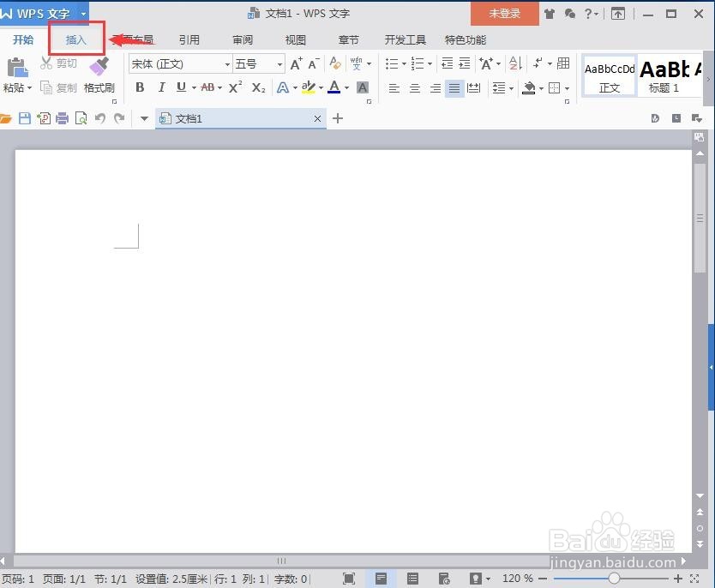Screen dimensions: 715x588
Task: Center align text
Action: point(414,88)
